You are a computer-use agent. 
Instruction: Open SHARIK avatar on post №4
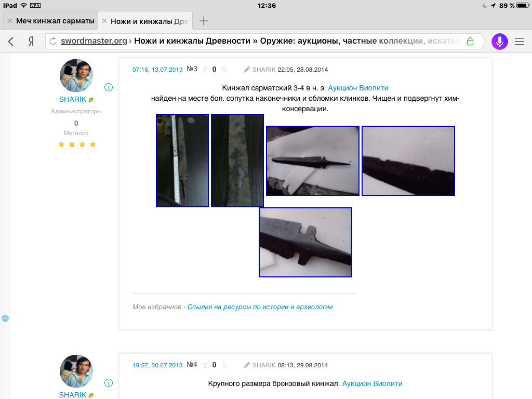point(76,371)
